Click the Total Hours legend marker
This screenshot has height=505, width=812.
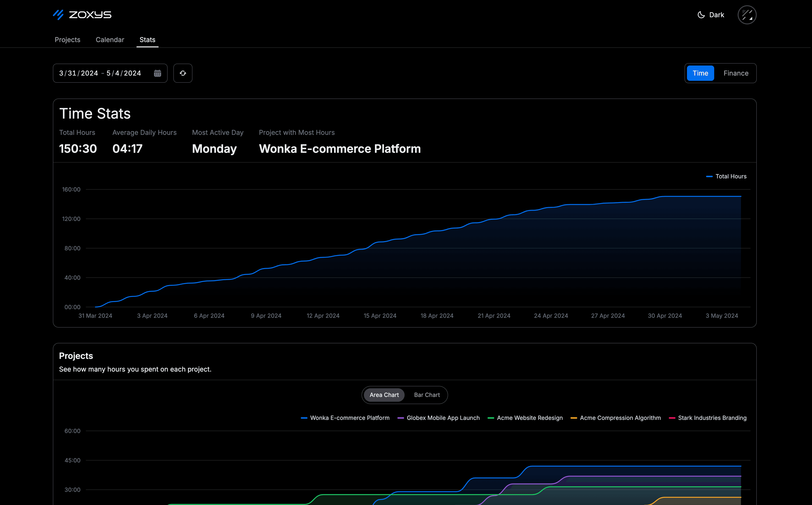709,176
